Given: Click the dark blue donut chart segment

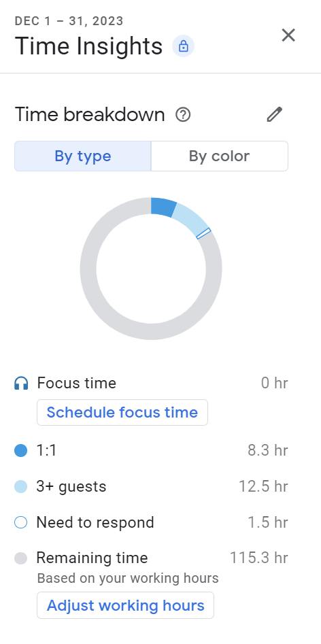Looking at the screenshot, I should [163, 207].
